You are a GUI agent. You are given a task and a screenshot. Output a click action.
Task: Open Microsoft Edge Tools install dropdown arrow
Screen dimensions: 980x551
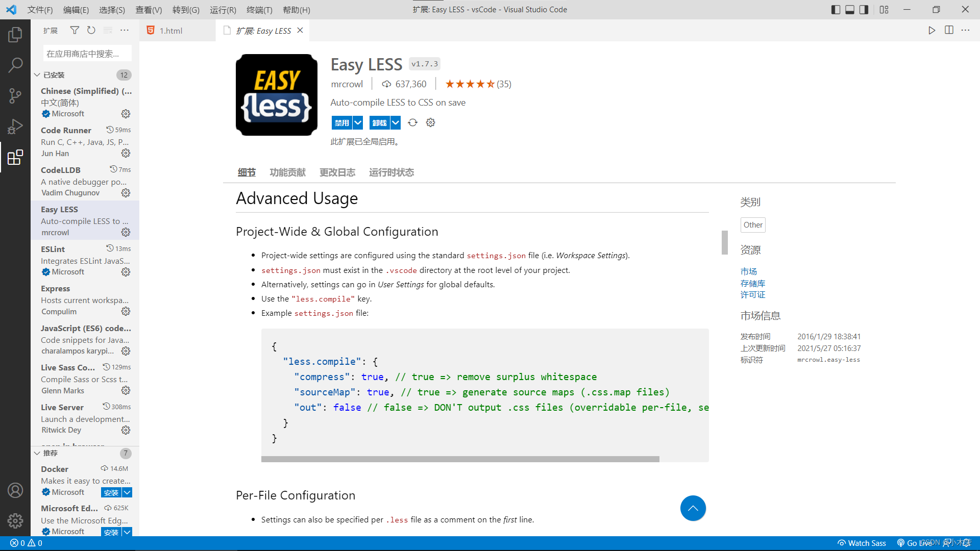pyautogui.click(x=127, y=532)
